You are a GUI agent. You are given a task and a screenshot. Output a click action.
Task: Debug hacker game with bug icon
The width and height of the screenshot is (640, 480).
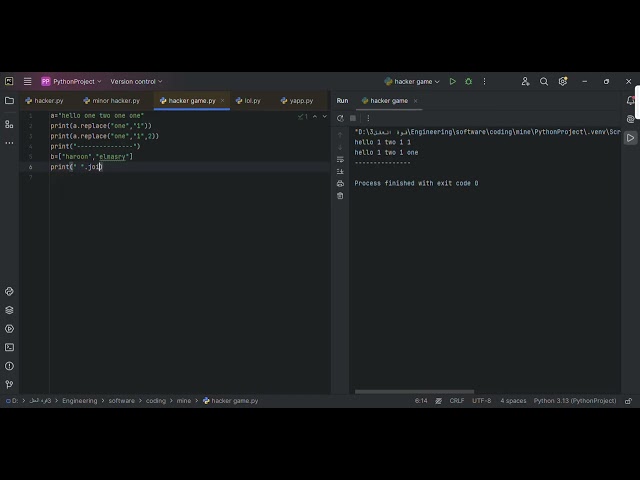(469, 82)
